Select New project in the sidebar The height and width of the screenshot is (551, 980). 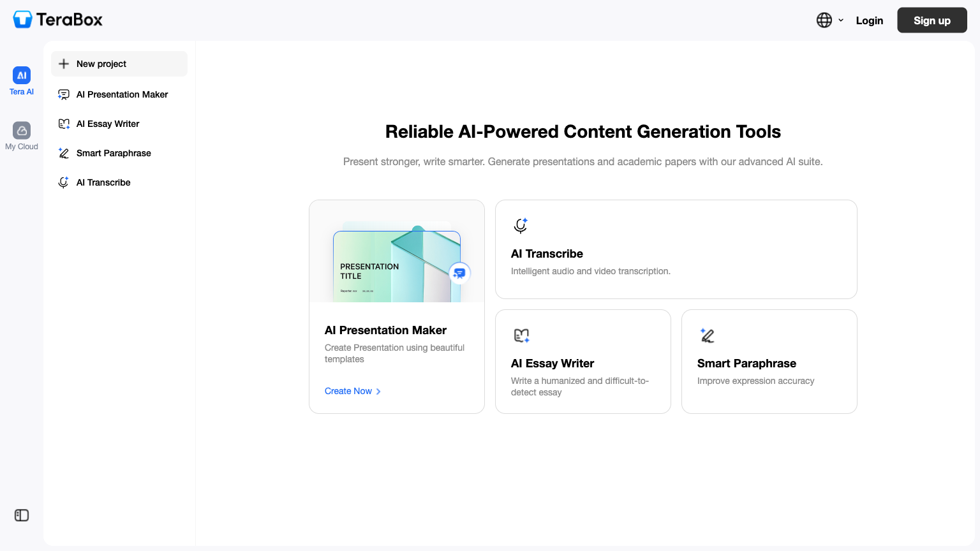101,63
